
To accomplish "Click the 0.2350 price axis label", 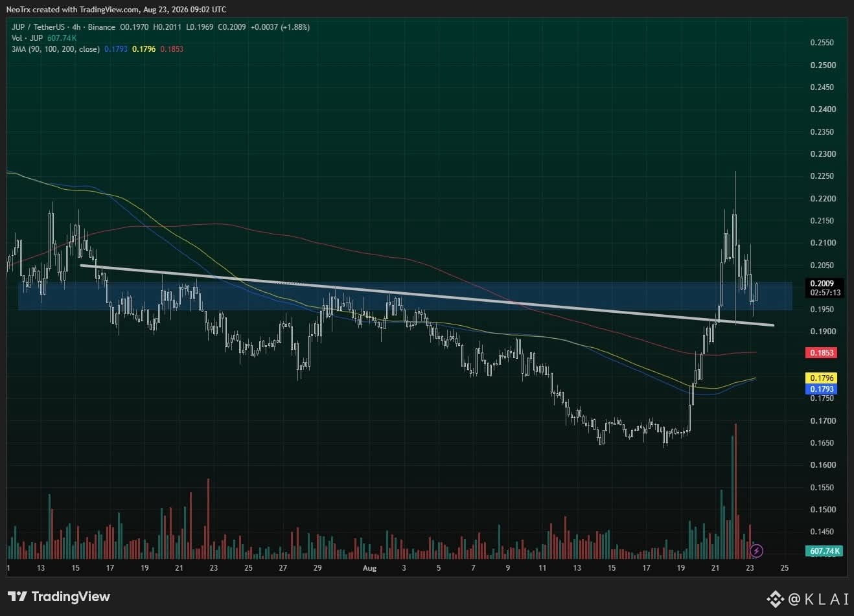I will click(x=822, y=132).
